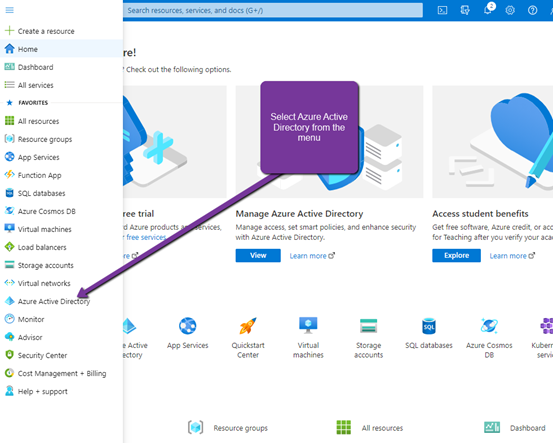The height and width of the screenshot is (443, 553).
Task: Click the Manage Azure Active Directory card image
Action: [329, 142]
